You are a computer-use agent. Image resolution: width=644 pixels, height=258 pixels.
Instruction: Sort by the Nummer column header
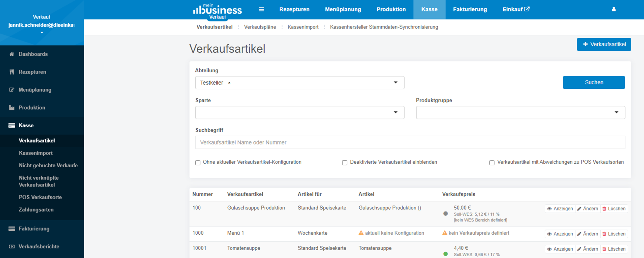click(203, 194)
